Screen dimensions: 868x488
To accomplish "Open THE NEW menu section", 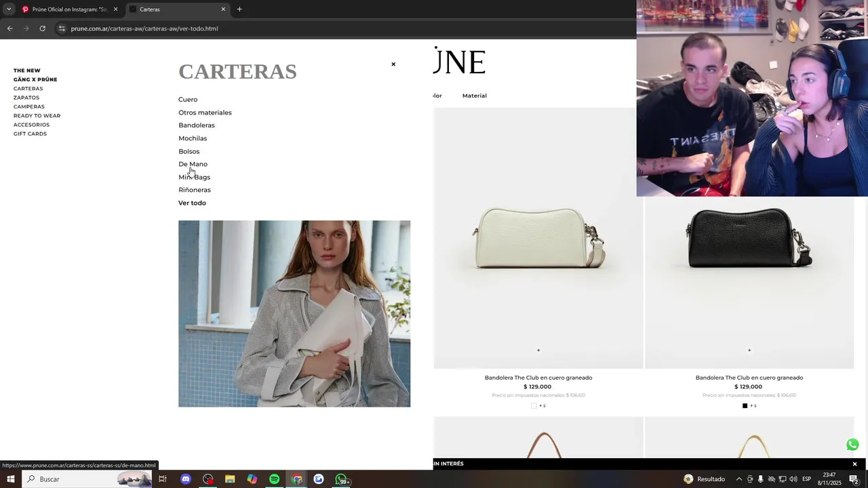I will [x=27, y=70].
